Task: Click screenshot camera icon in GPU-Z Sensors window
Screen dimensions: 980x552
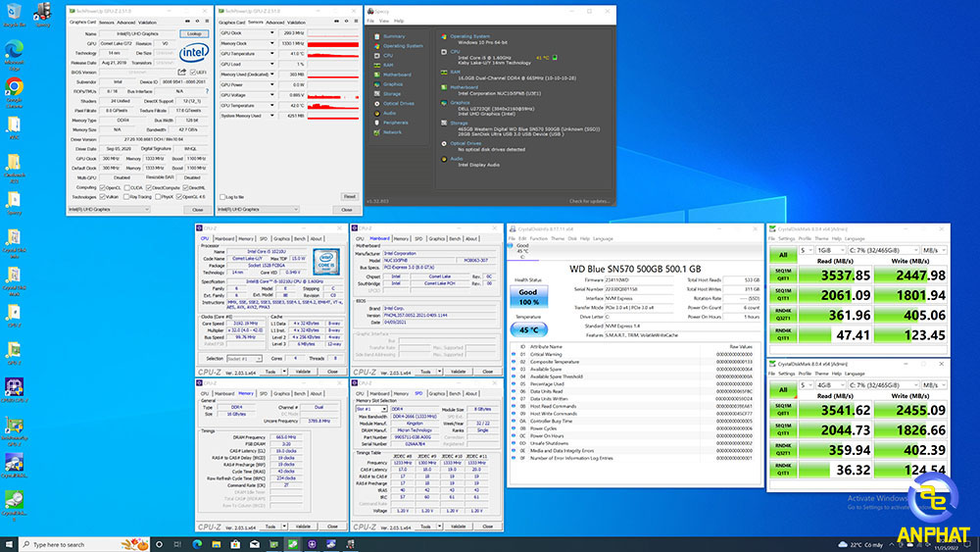Action: pos(337,22)
